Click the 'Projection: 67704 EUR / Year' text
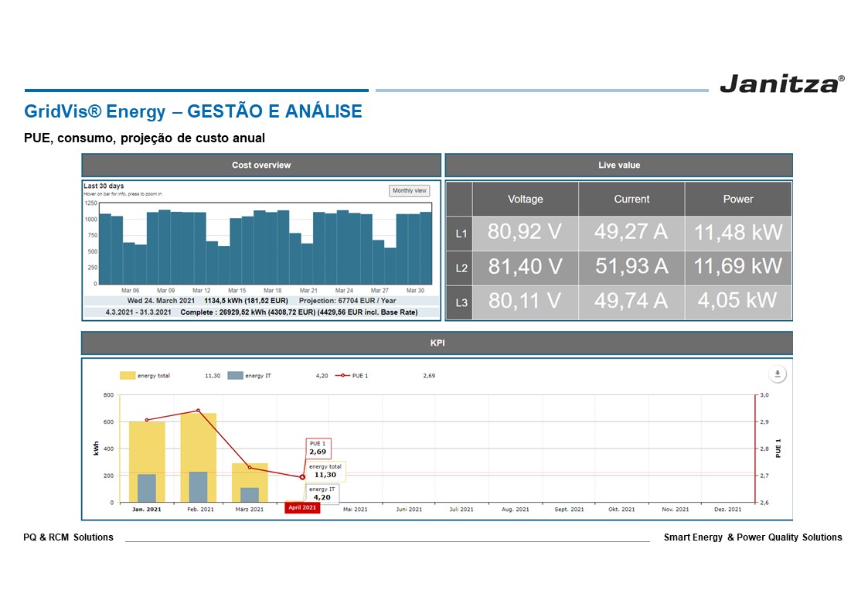This screenshot has width=868, height=614. point(347,301)
